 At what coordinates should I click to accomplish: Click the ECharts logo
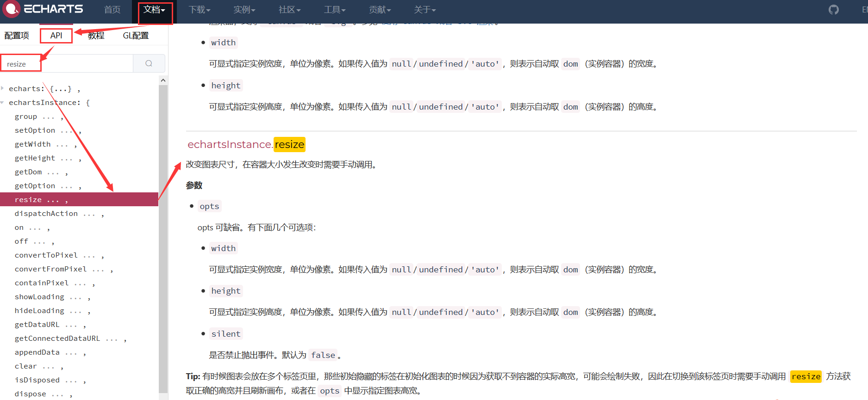[x=43, y=9]
